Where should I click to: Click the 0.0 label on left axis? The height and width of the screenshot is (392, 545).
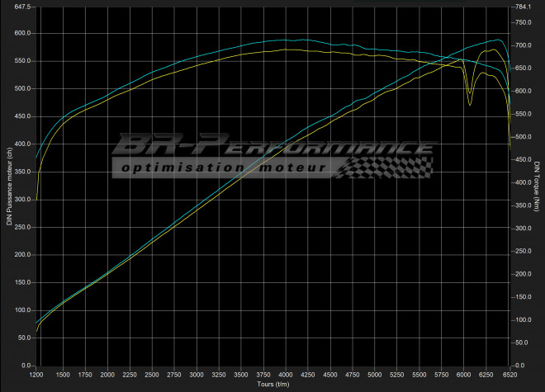pyautogui.click(x=25, y=366)
